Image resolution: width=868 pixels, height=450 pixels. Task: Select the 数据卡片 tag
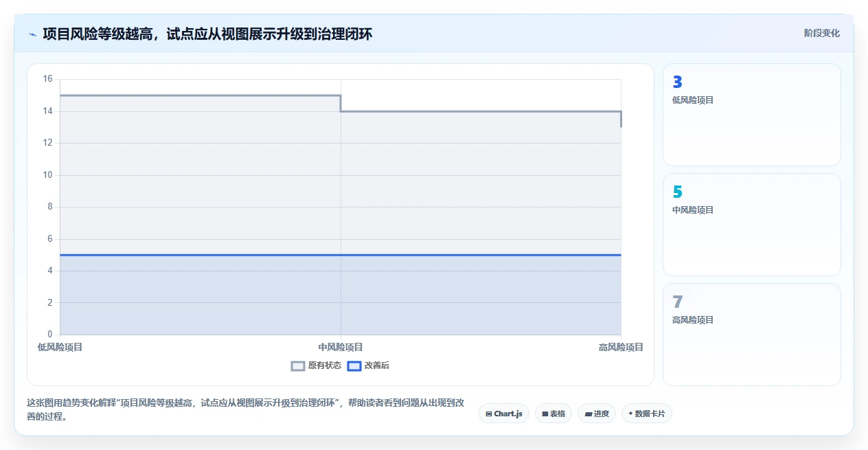647,414
